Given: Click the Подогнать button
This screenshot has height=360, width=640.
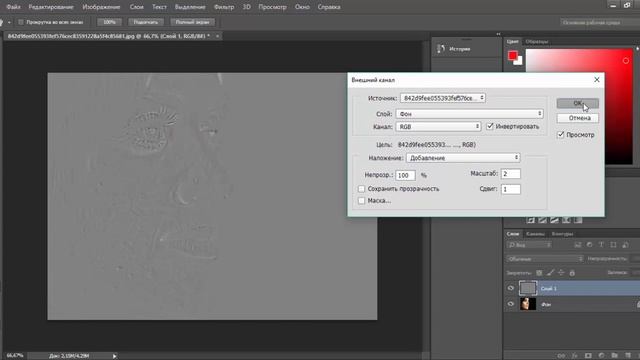Looking at the screenshot, I should [146, 22].
